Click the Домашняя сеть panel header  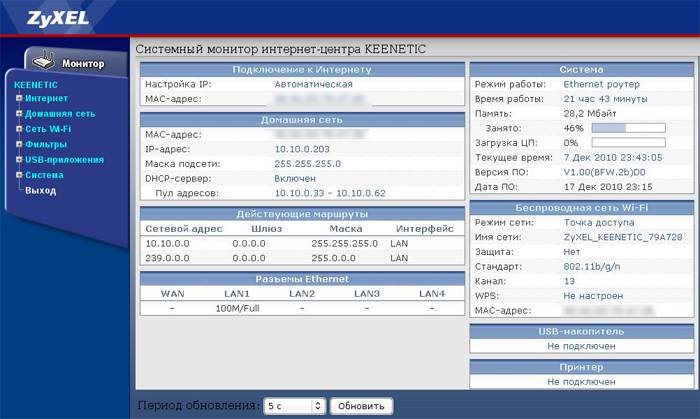pyautogui.click(x=302, y=120)
